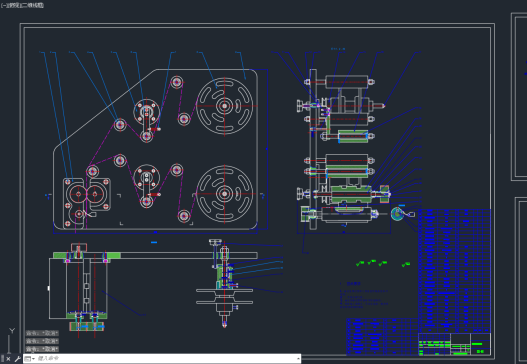The width and height of the screenshot is (527, 364).
Task: Select the first green surface roughness symbol
Action: click(360, 264)
